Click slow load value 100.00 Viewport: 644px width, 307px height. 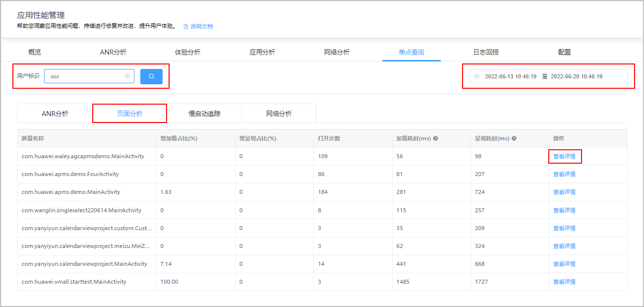[169, 282]
